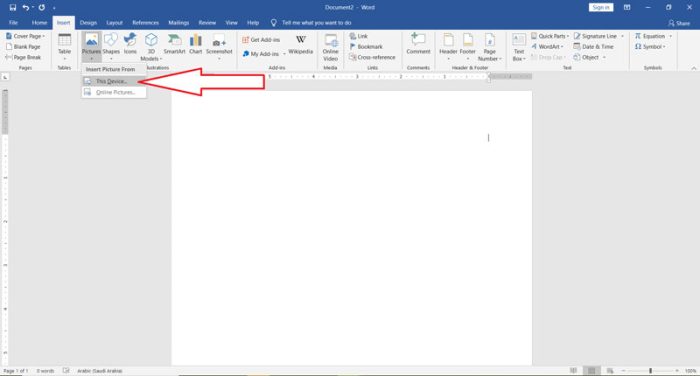700x376 pixels.
Task: Open the Text Box gallery
Action: pyautogui.click(x=518, y=47)
